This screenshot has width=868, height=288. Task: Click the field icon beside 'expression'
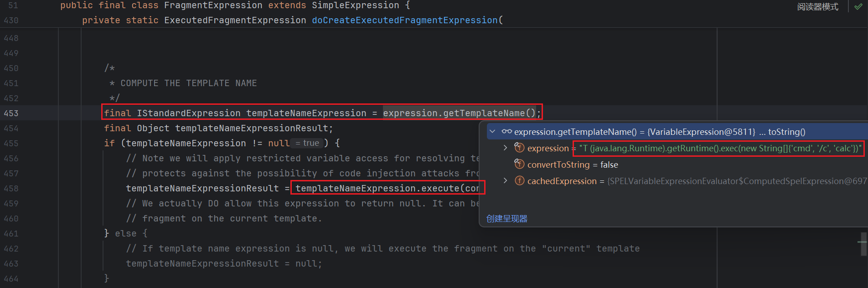tap(519, 148)
